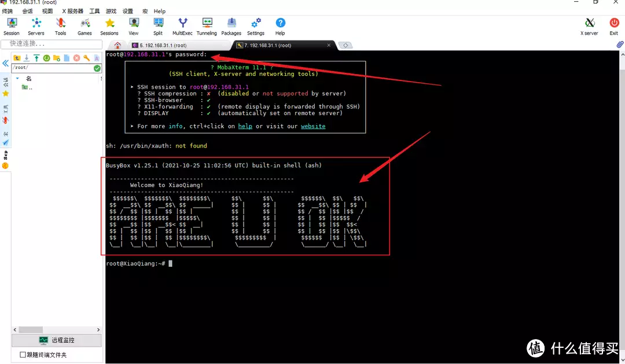
Task: Open the 视图 menu
Action: (47, 11)
